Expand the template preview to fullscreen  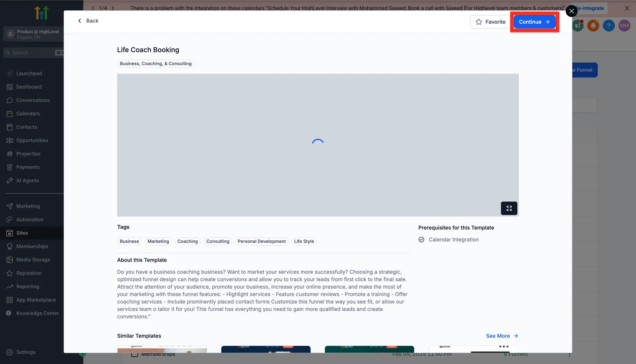509,208
